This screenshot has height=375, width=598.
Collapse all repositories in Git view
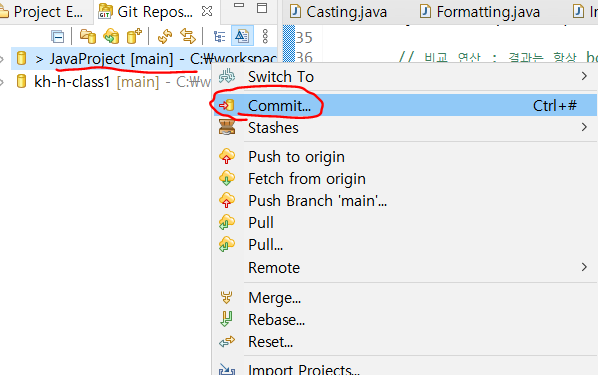click(58, 37)
